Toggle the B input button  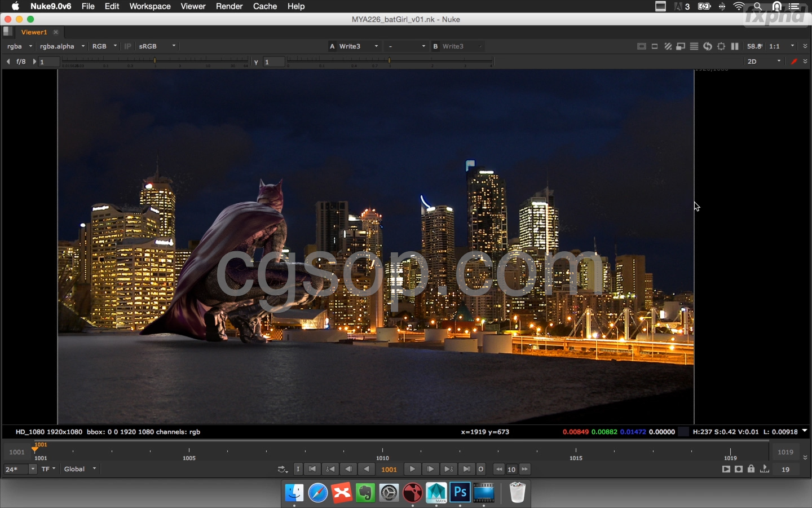pyautogui.click(x=435, y=46)
